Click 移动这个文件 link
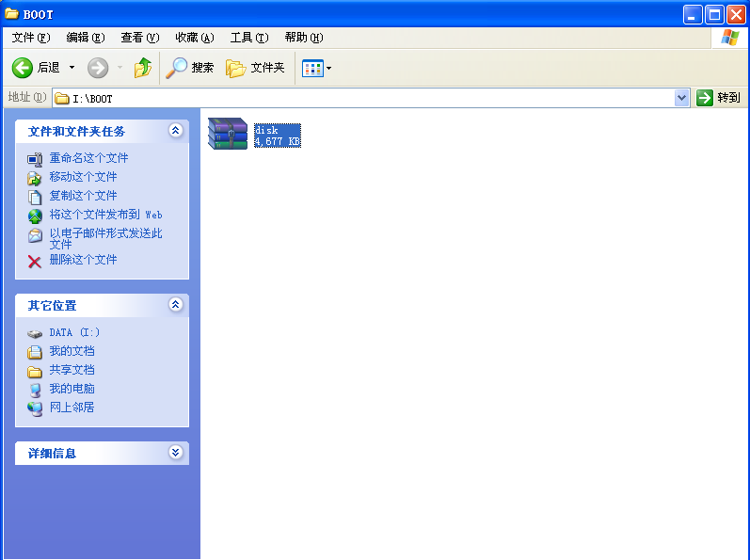Viewport: 750px width, 560px height. pos(83,176)
